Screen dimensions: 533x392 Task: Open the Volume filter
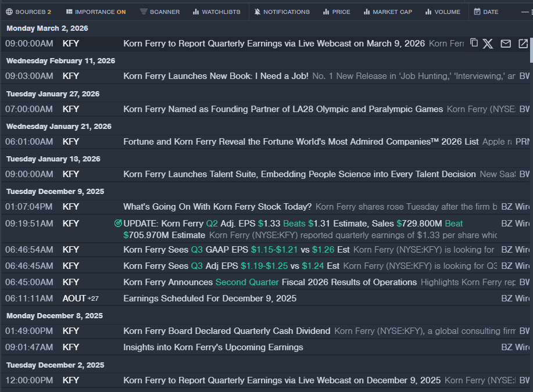(442, 12)
